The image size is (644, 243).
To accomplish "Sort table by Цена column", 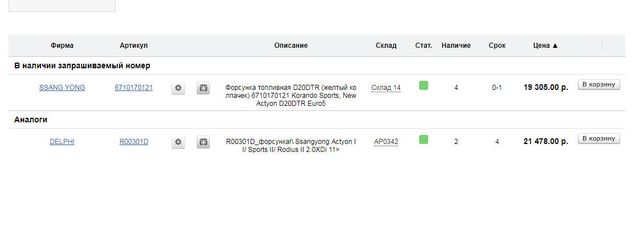I will (x=546, y=46).
